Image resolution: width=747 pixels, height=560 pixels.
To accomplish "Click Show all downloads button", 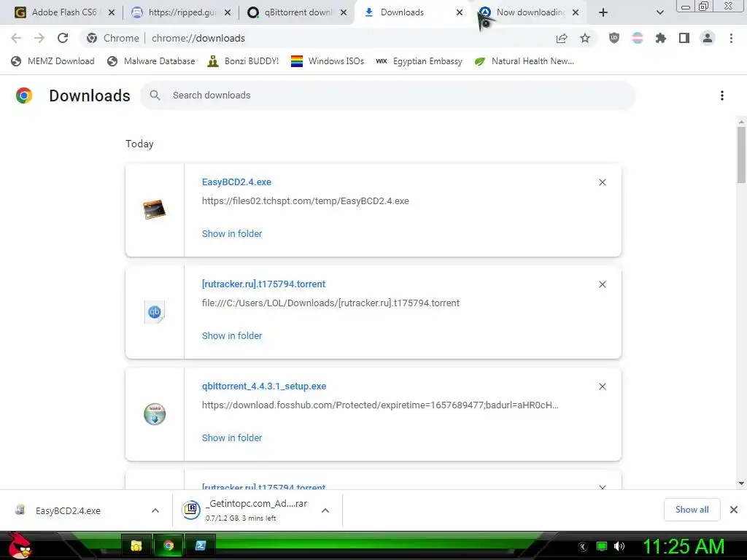I will click(692, 510).
